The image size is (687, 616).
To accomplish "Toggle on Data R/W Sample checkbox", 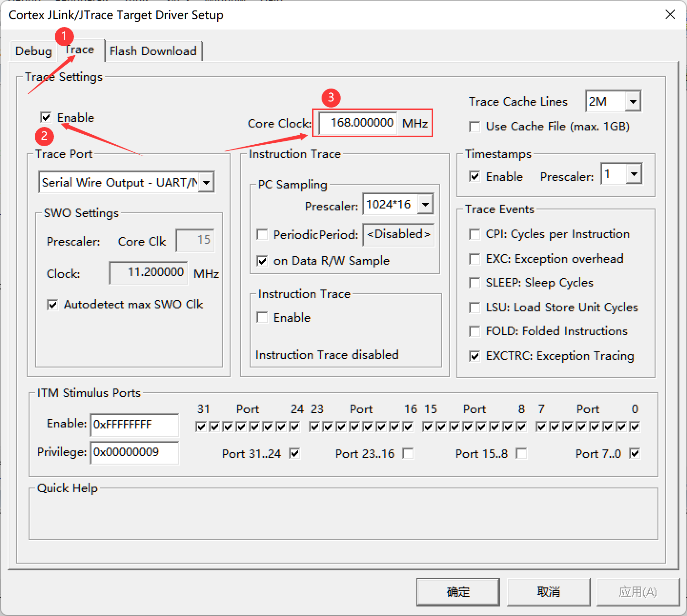I will 262,261.
